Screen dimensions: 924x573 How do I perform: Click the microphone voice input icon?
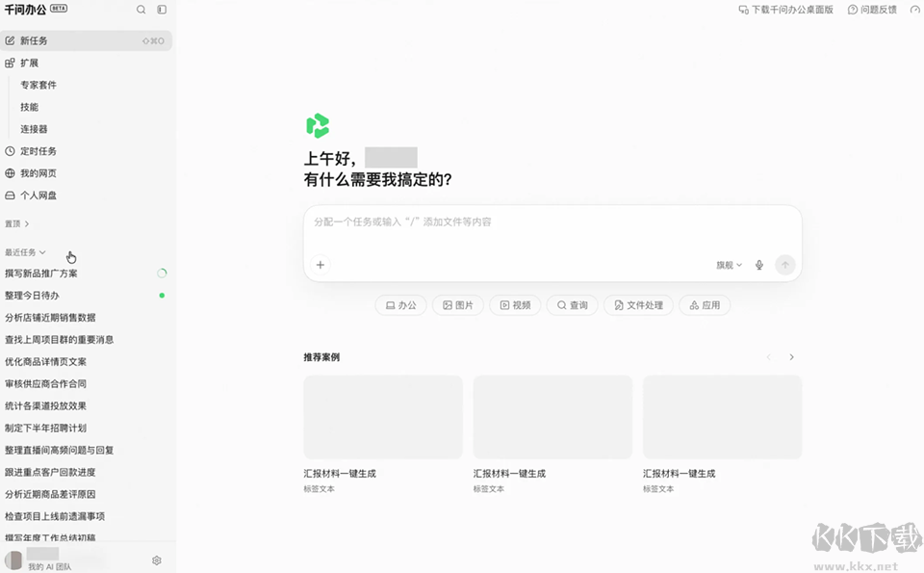[759, 265]
